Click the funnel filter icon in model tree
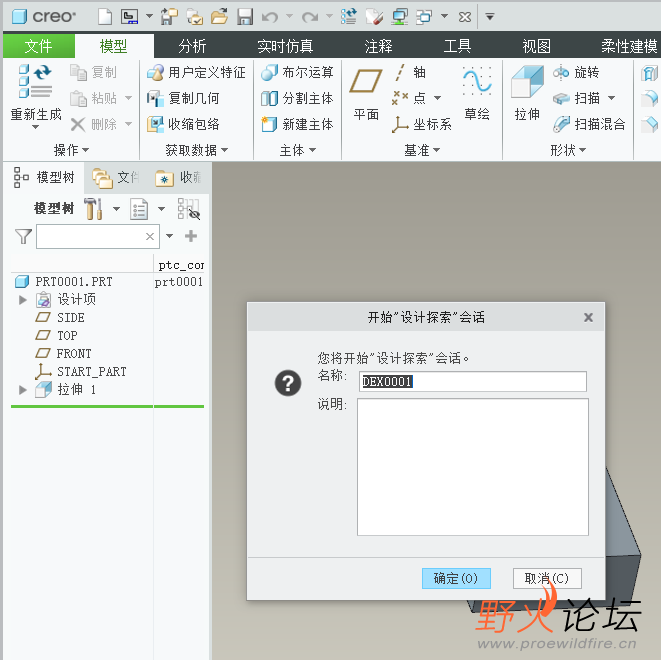This screenshot has height=660, width=661. pyautogui.click(x=23, y=236)
